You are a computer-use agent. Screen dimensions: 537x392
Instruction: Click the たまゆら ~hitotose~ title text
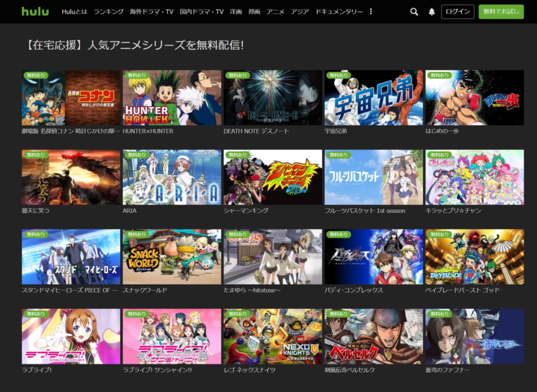pos(252,291)
